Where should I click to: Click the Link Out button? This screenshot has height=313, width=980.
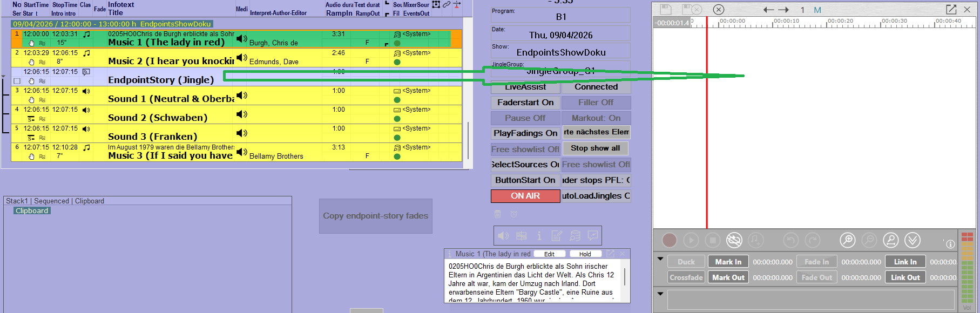pyautogui.click(x=905, y=277)
